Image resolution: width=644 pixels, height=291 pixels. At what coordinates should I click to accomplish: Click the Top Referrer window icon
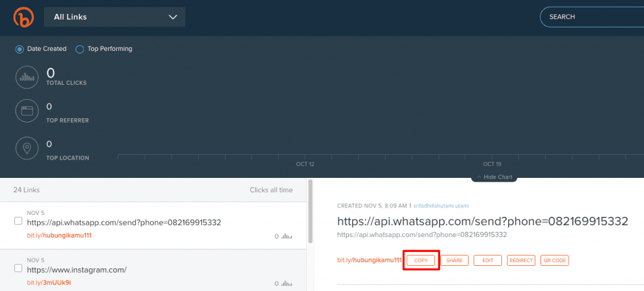(x=27, y=111)
